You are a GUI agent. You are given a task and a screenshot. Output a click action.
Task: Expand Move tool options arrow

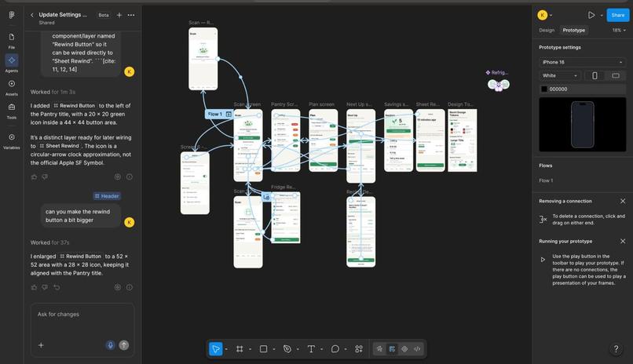click(x=226, y=349)
